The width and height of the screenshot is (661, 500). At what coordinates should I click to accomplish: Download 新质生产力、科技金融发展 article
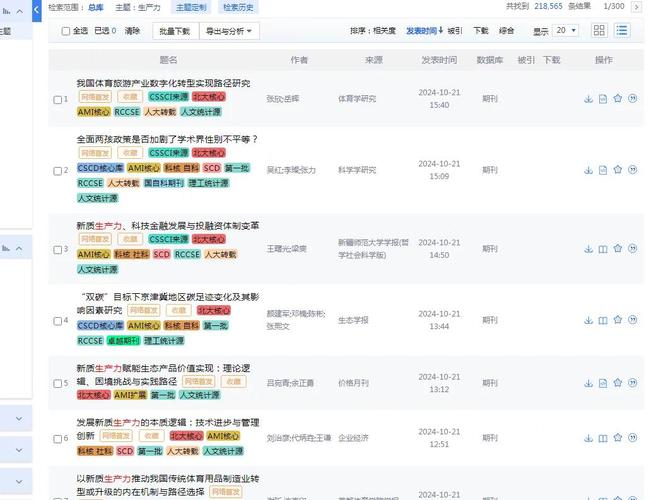pos(588,249)
